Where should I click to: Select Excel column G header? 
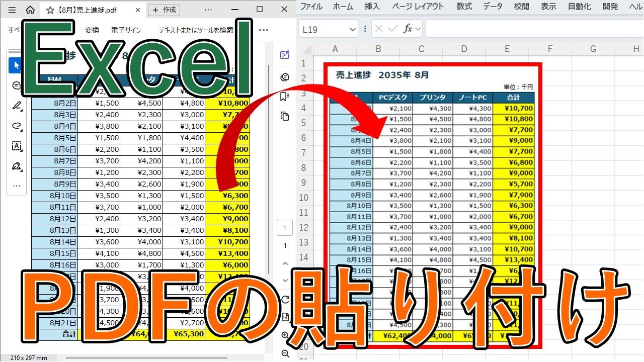(593, 49)
